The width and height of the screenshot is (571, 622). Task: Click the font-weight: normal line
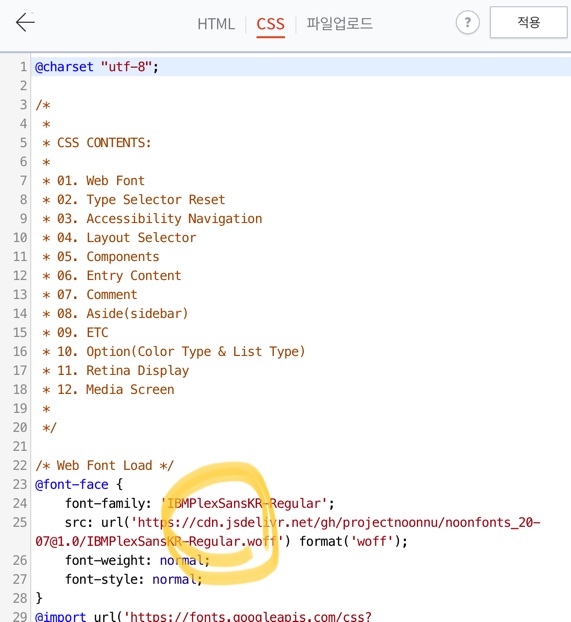coord(137,561)
